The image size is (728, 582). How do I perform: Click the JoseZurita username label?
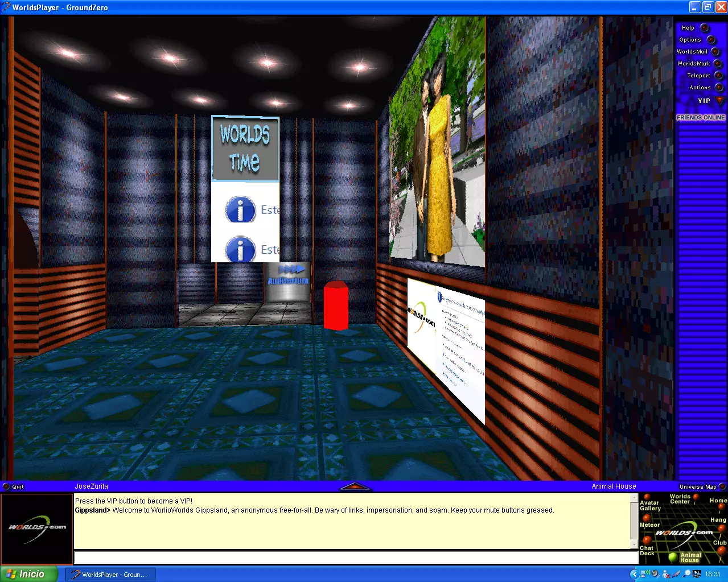[x=91, y=486]
